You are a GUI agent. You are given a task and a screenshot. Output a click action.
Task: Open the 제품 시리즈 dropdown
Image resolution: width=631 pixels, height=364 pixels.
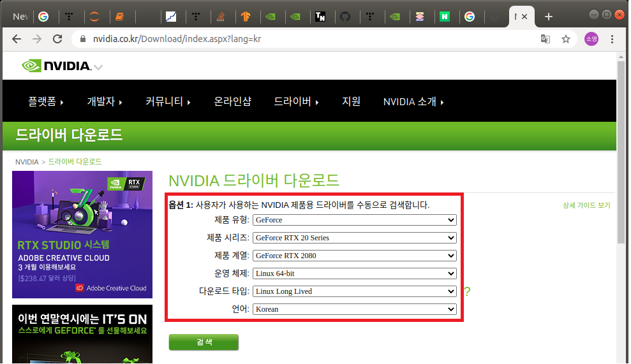coord(355,238)
